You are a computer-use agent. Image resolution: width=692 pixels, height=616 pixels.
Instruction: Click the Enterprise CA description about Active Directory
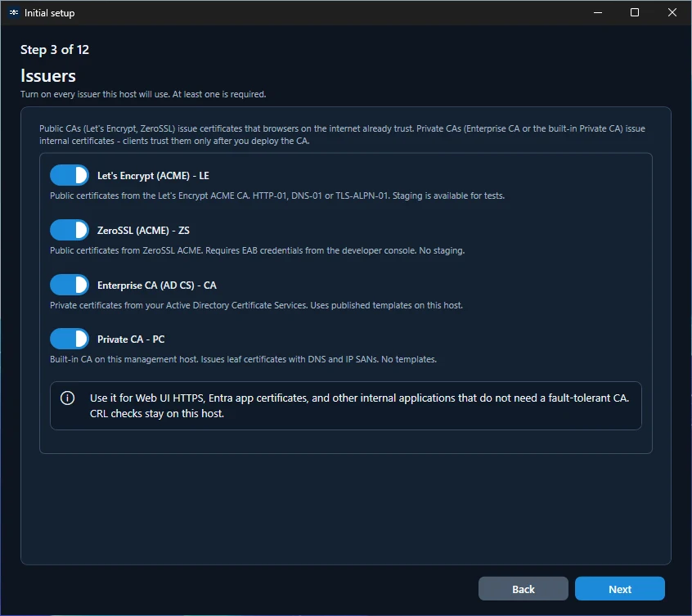(x=256, y=305)
